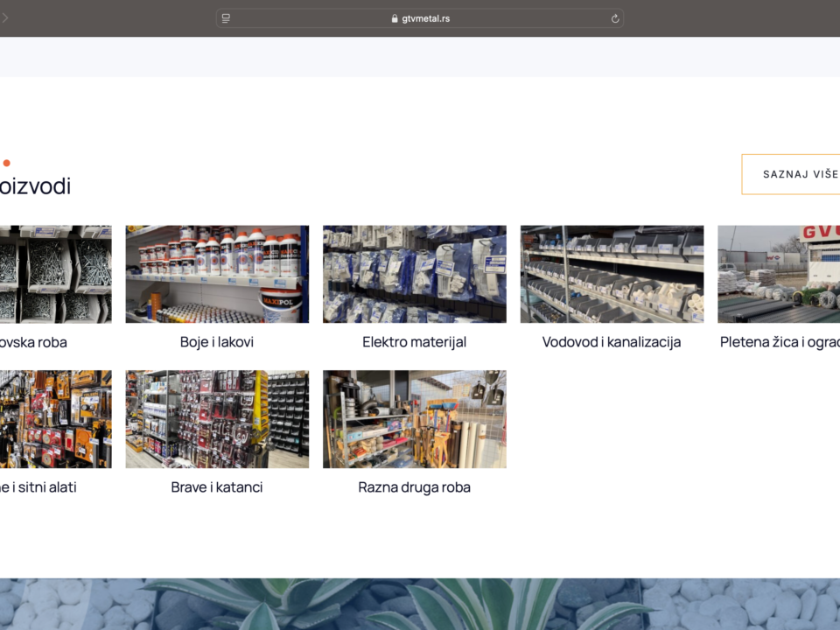
Task: Open the page menu icon in address bar
Action: click(226, 18)
